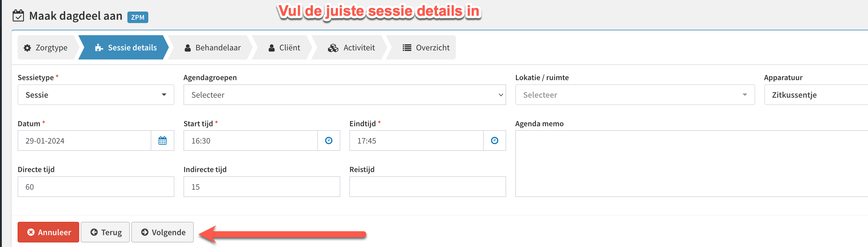Click the list icon on Overzicht step
Screen dimensions: 868x247
click(407, 48)
